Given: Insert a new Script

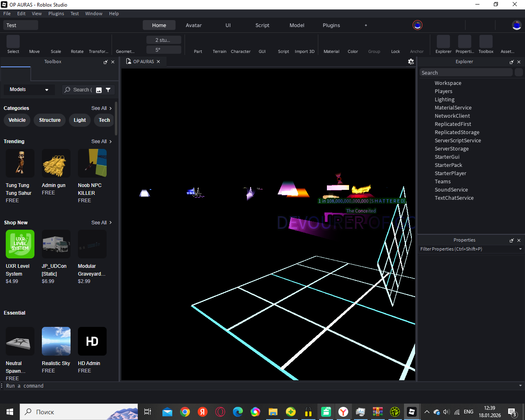Looking at the screenshot, I should 283,44.
